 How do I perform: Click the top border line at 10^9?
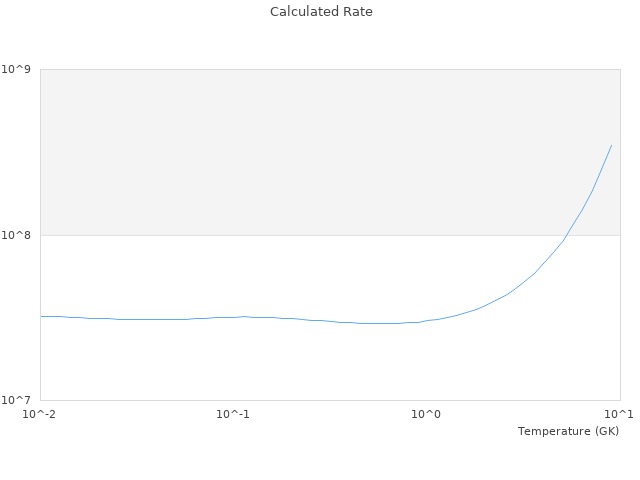[300, 69]
